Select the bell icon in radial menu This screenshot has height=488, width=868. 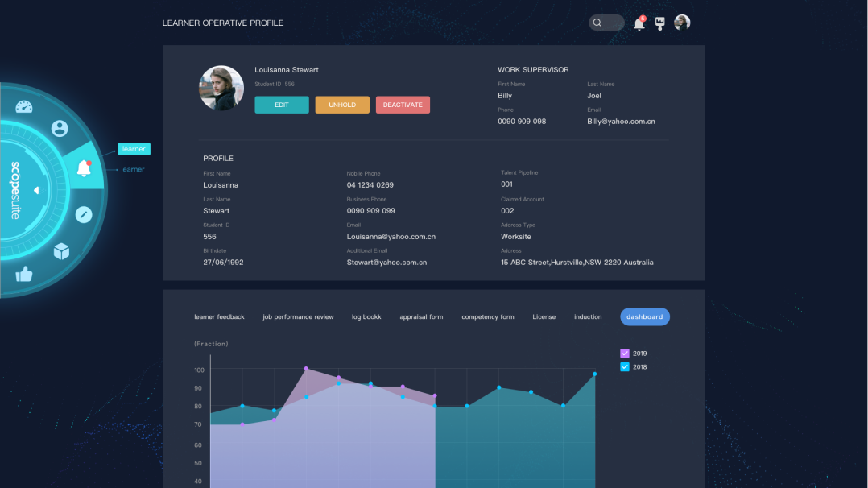pos(83,168)
